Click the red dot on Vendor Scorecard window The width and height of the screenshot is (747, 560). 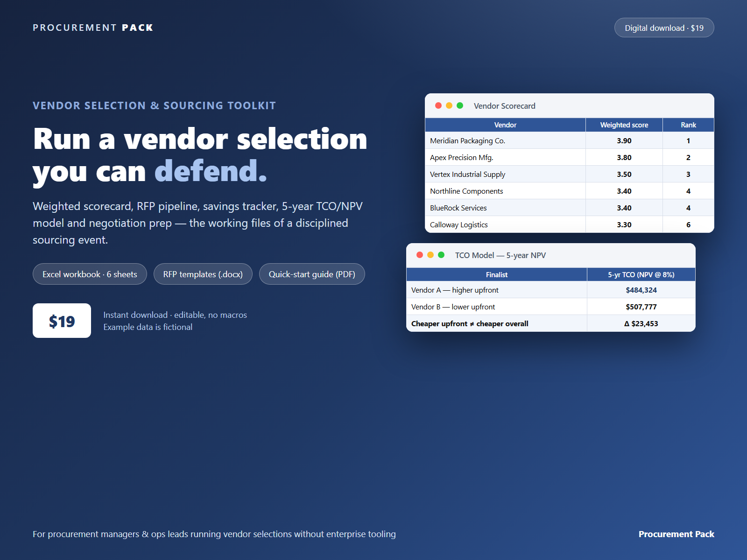click(x=438, y=105)
